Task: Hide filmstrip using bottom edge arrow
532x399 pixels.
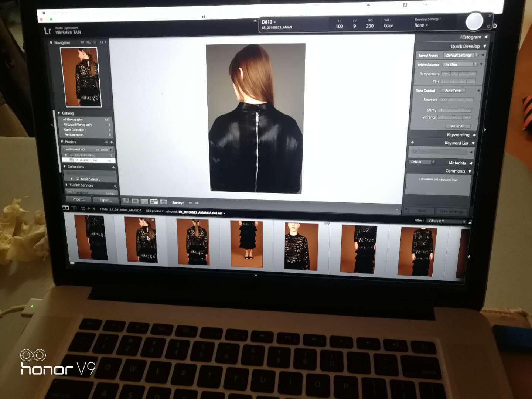Action: pos(256,276)
